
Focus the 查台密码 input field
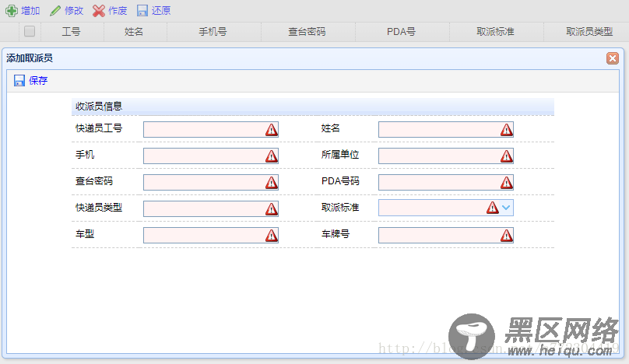(x=211, y=183)
